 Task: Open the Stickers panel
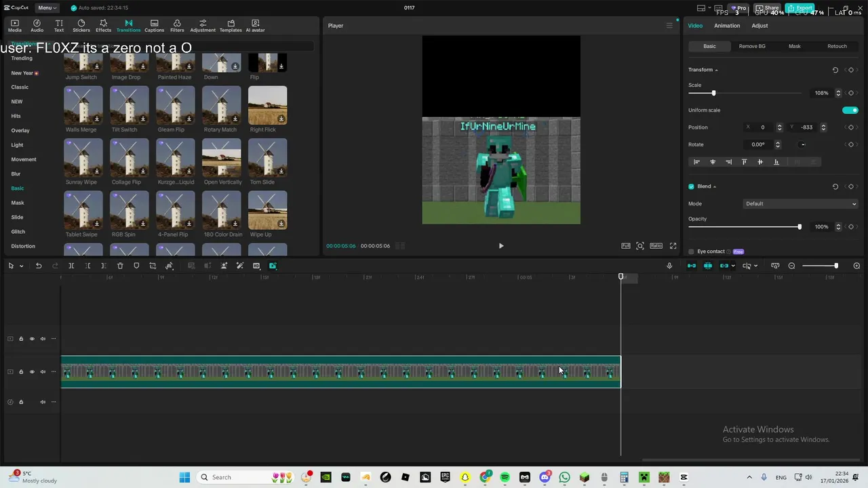(81, 26)
